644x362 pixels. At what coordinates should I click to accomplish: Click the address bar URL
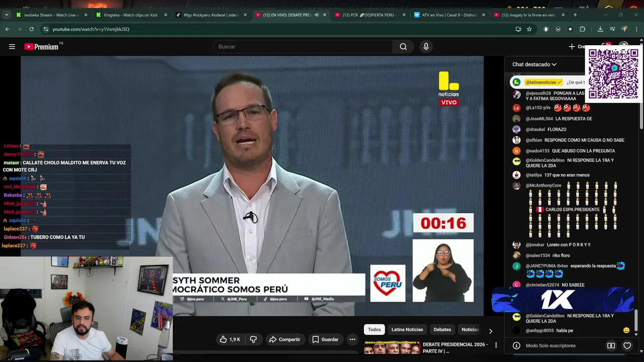pos(91,29)
